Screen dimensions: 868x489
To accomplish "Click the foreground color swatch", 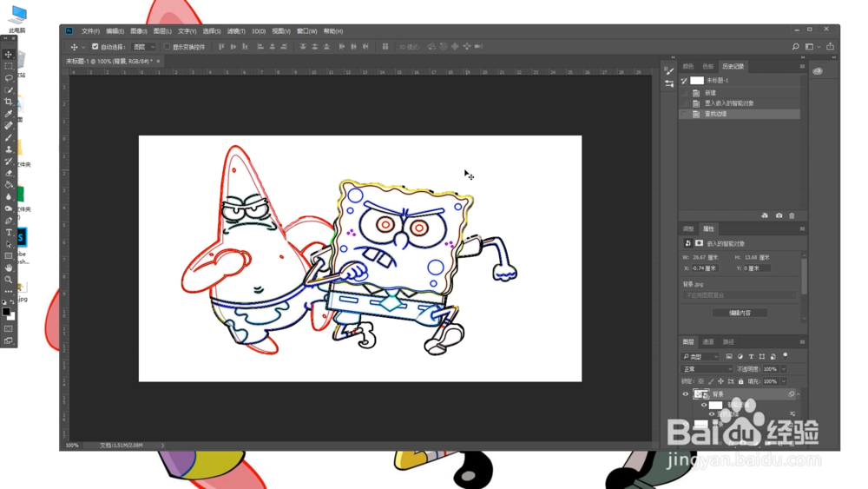I will [x=6, y=312].
